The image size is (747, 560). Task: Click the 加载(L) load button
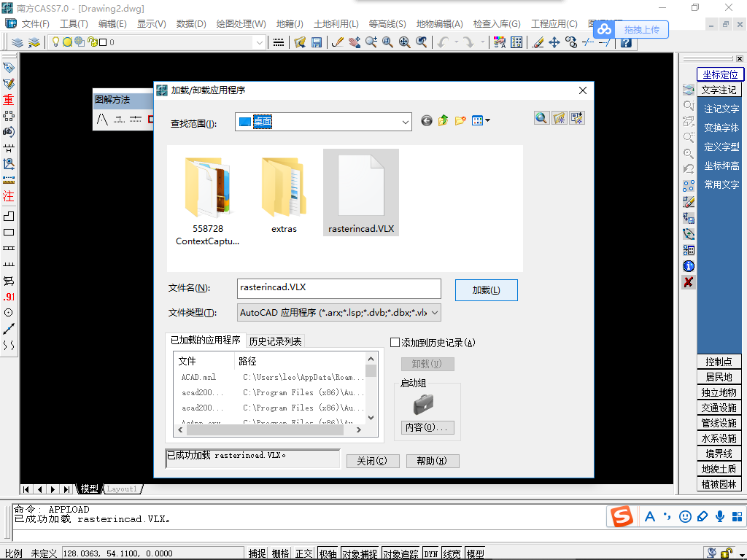click(x=487, y=290)
